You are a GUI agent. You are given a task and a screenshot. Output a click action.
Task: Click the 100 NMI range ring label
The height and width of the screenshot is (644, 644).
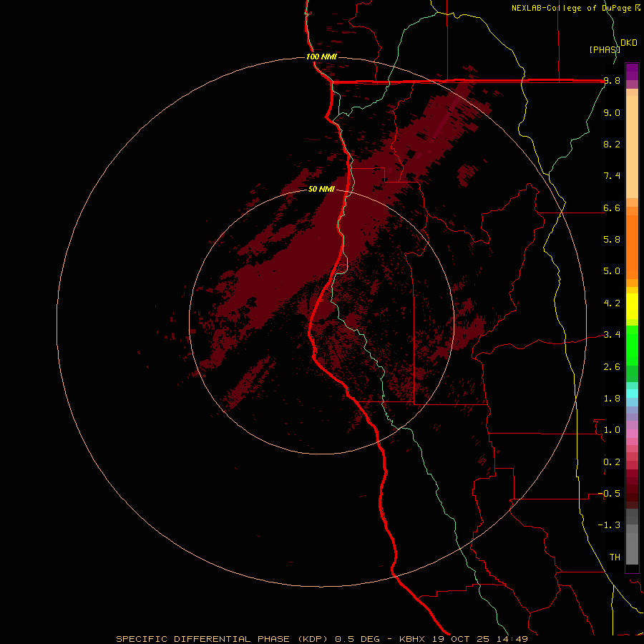(x=321, y=57)
